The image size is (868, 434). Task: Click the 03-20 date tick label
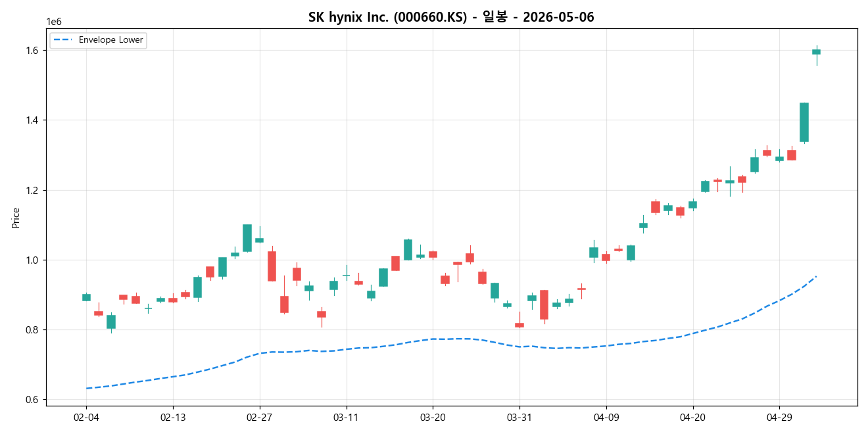pyautogui.click(x=433, y=417)
